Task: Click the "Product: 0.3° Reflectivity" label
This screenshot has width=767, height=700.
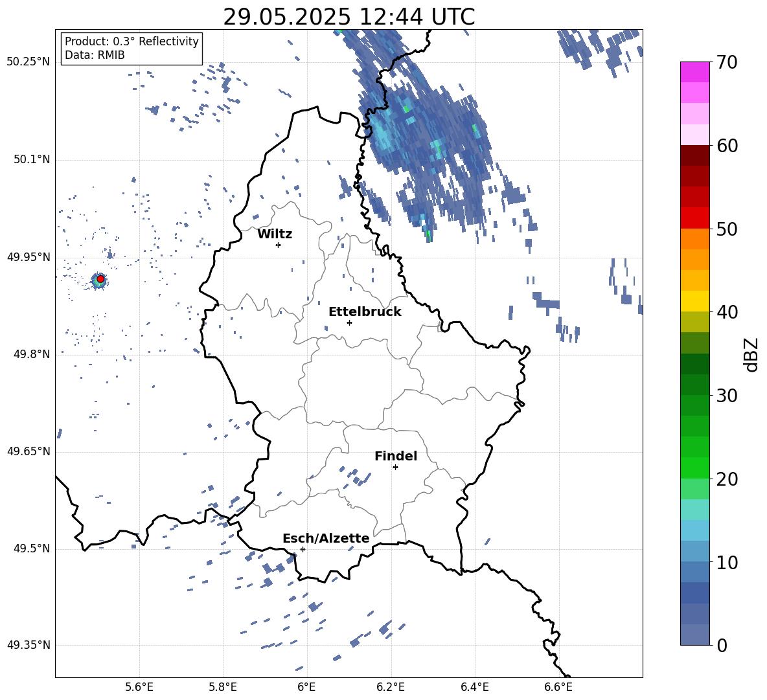Action: [132, 41]
